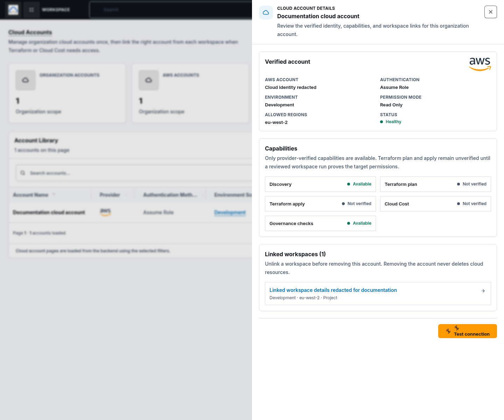The width and height of the screenshot is (504, 420).
Task: Click the Cloud Cost capability tile
Action: coord(435,204)
